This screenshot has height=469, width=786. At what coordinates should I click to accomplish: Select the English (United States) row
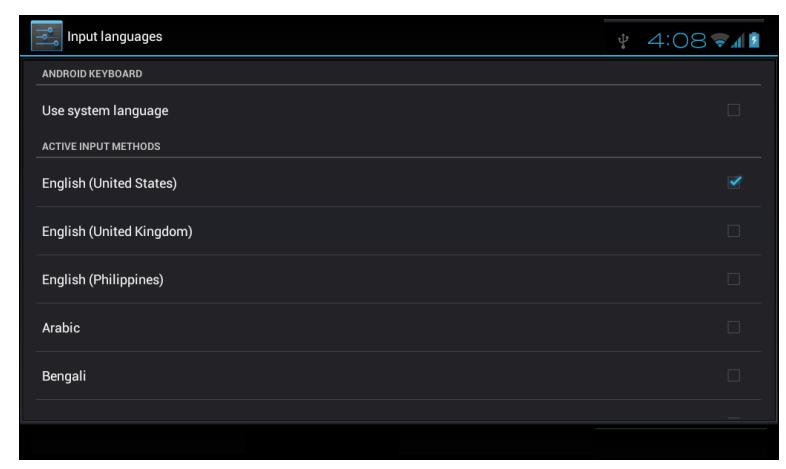tap(399, 183)
